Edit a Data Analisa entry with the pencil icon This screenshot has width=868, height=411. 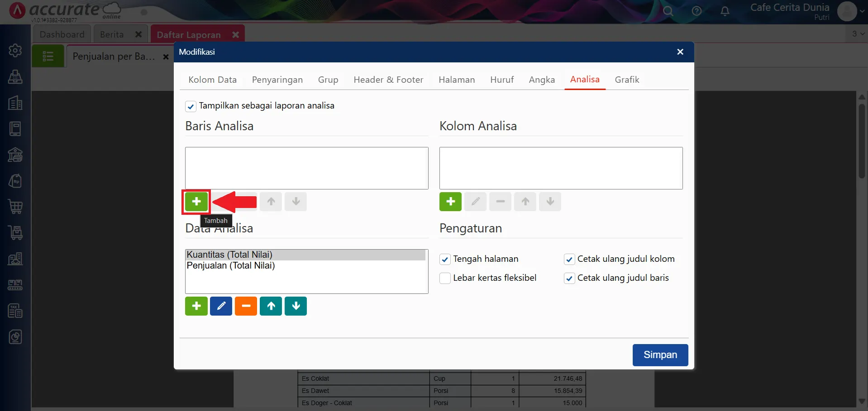pos(221,306)
